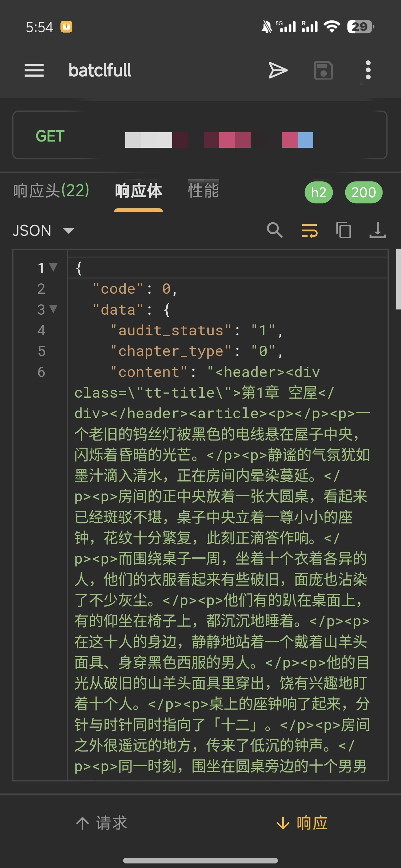The image size is (401, 868).
Task: Open the hamburger navigation menu
Action: 34,70
